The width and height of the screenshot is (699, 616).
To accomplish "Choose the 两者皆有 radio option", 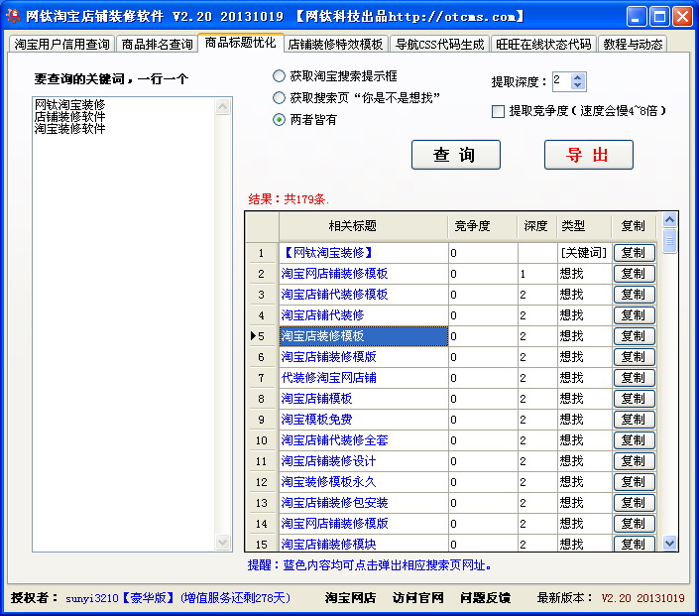I will (280, 120).
